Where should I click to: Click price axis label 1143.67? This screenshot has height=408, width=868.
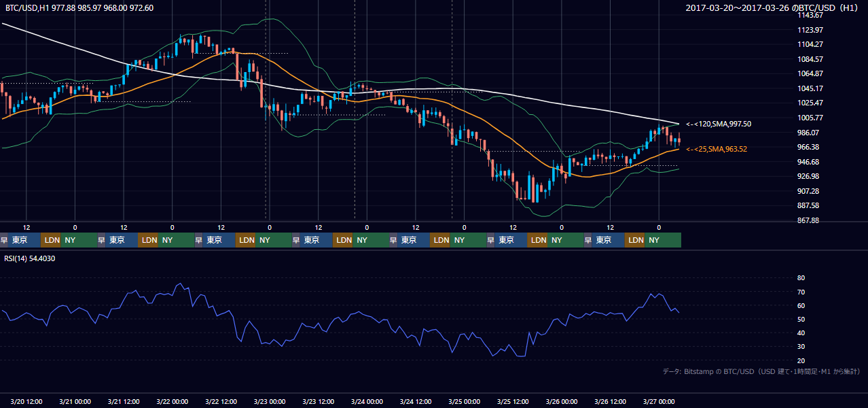tap(810, 16)
